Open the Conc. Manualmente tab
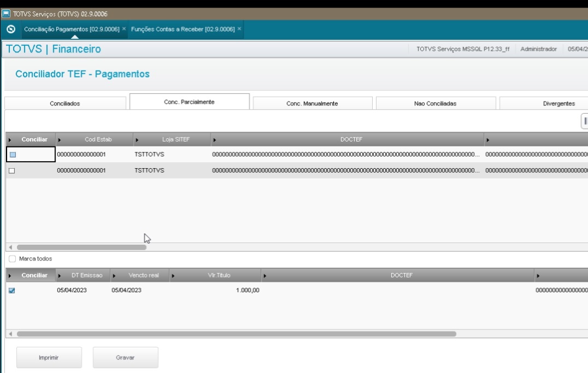Screen dimensions: 588x373 [313, 103]
